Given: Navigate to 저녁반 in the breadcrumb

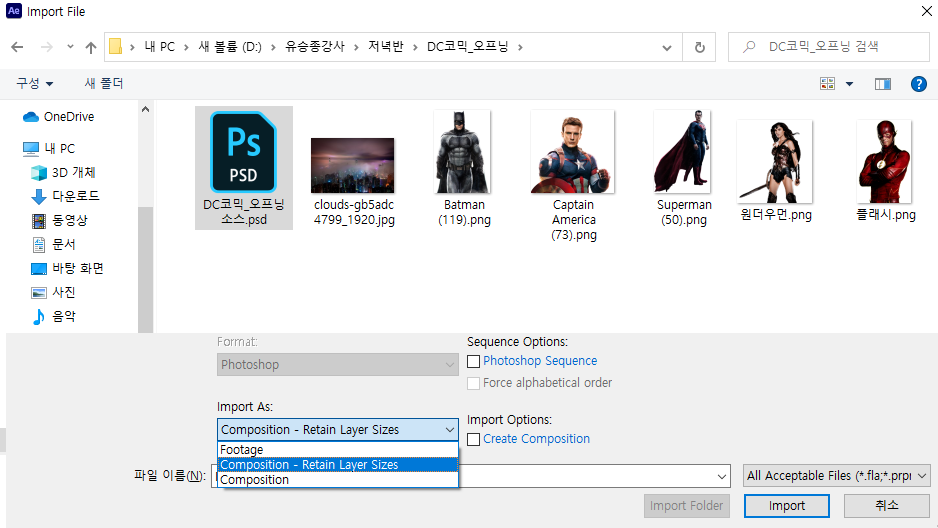Looking at the screenshot, I should pos(386,47).
